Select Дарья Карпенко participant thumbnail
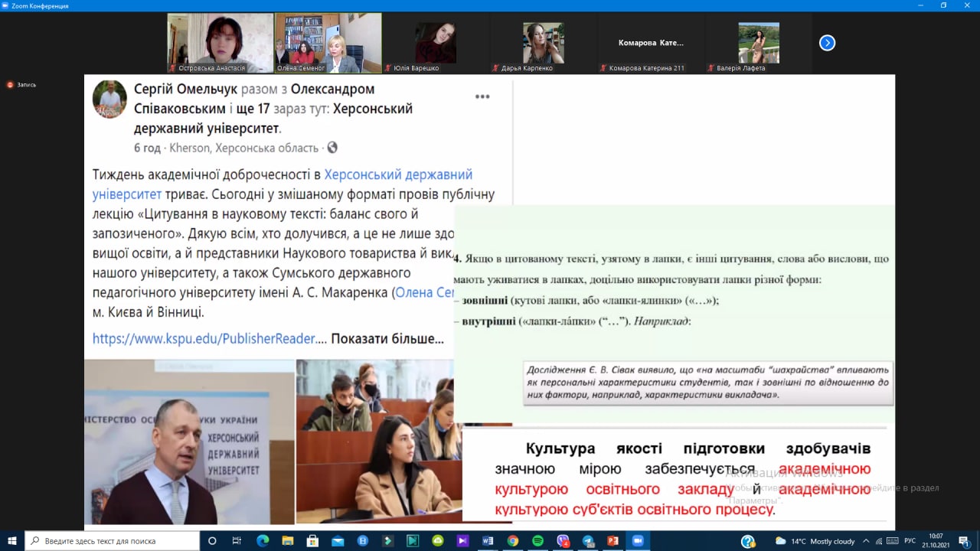 (544, 43)
